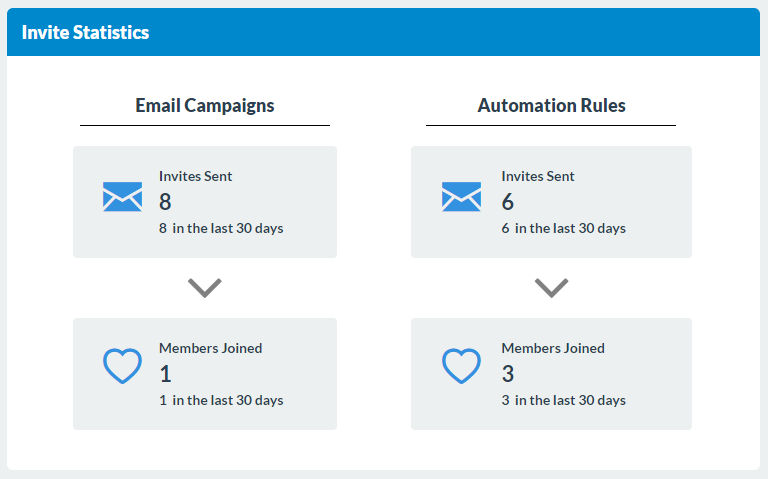Click the large 1 members joined count
This screenshot has width=768, height=479.
pos(166,374)
